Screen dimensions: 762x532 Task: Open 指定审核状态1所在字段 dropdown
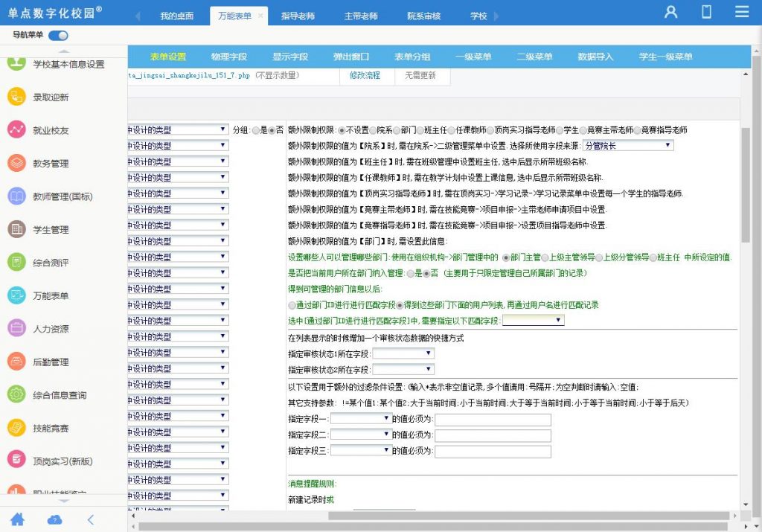[x=403, y=353]
